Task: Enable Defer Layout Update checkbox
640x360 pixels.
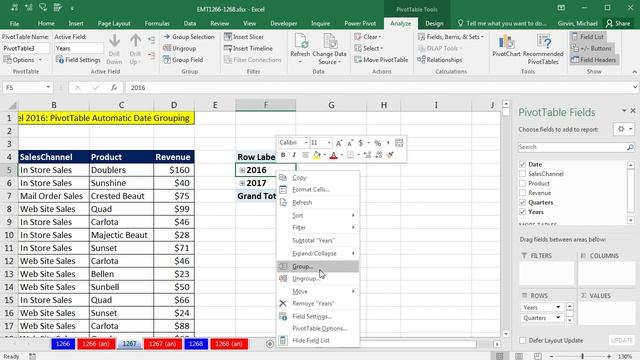Action: pyautogui.click(x=522, y=340)
